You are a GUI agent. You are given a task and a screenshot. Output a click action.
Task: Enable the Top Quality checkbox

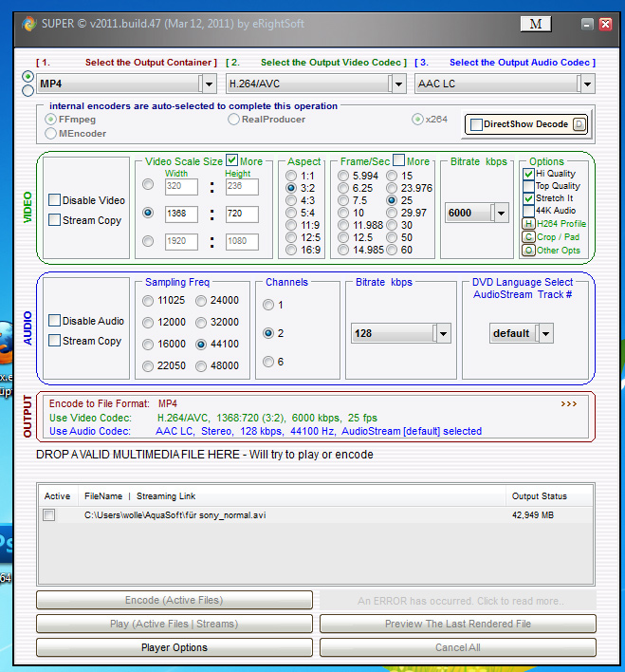pos(528,187)
